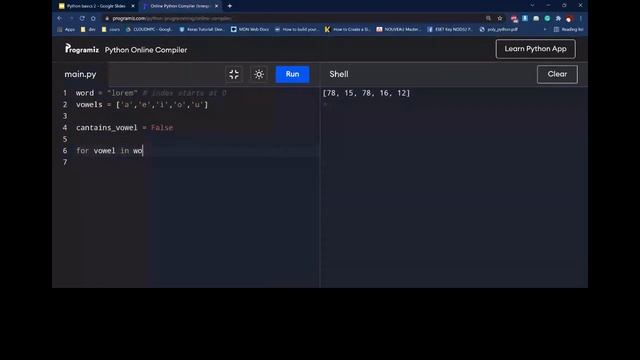Open the How to Create a S... bookmark
This screenshot has height=360, width=640.
click(x=347, y=29)
